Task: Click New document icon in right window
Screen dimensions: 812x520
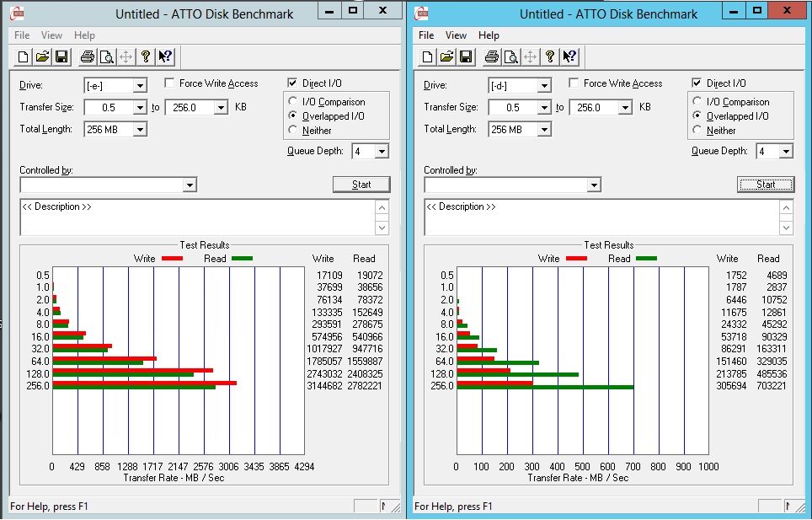Action: (x=427, y=56)
